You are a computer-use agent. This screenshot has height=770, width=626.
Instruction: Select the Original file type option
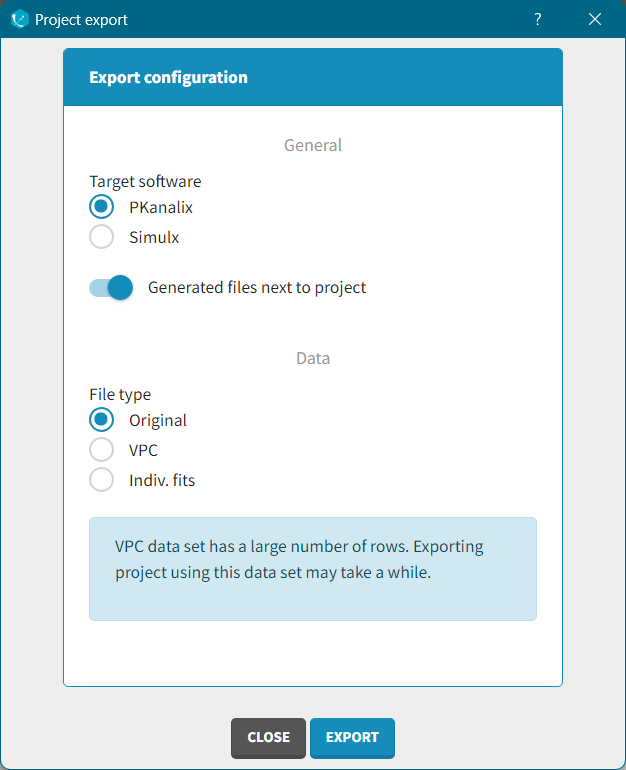point(102,420)
